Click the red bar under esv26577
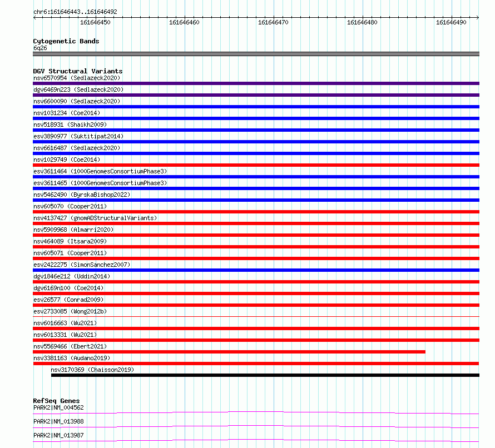The image size is (495, 448). tap(256, 305)
